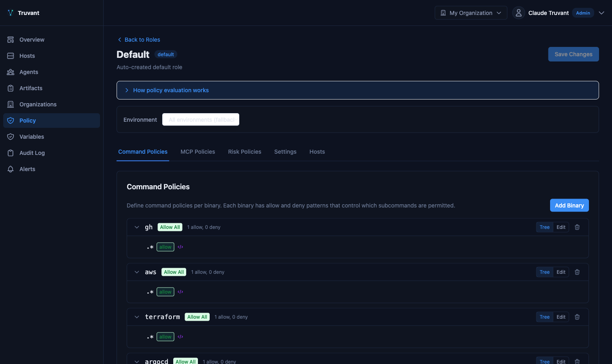Click the building icon in My Organization
The image size is (612, 364).
point(443,13)
